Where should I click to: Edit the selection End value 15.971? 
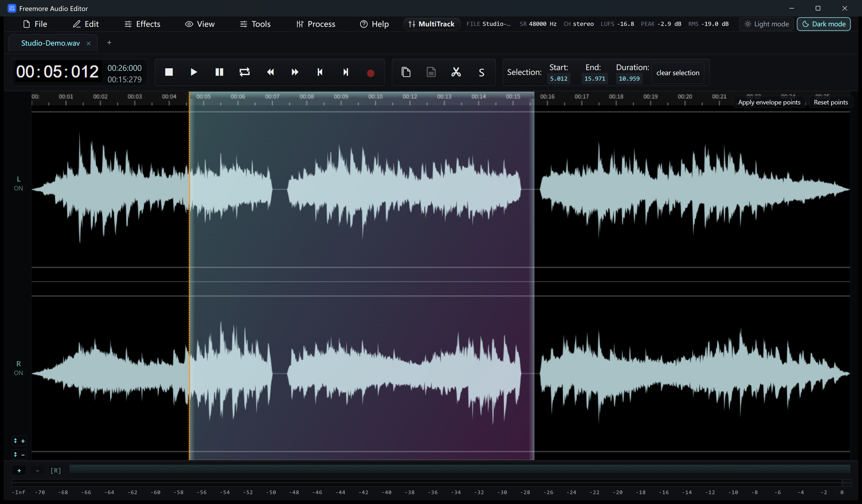594,79
